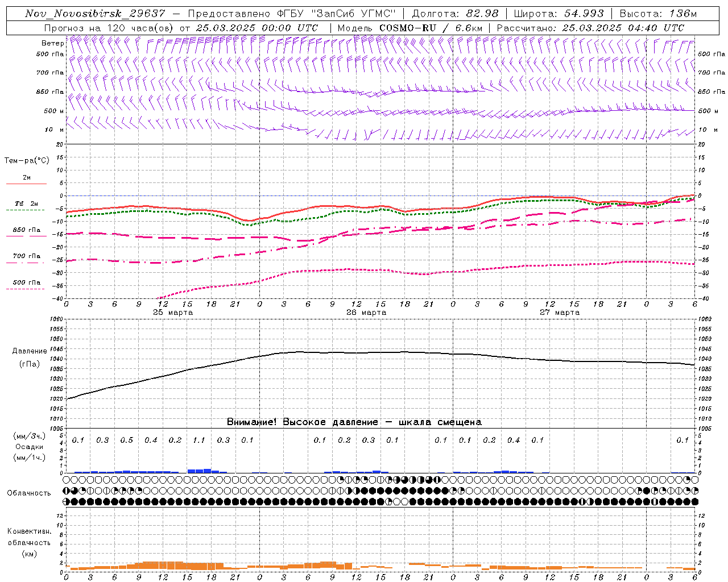Click the latitude value Широта: 54.993

559,14
